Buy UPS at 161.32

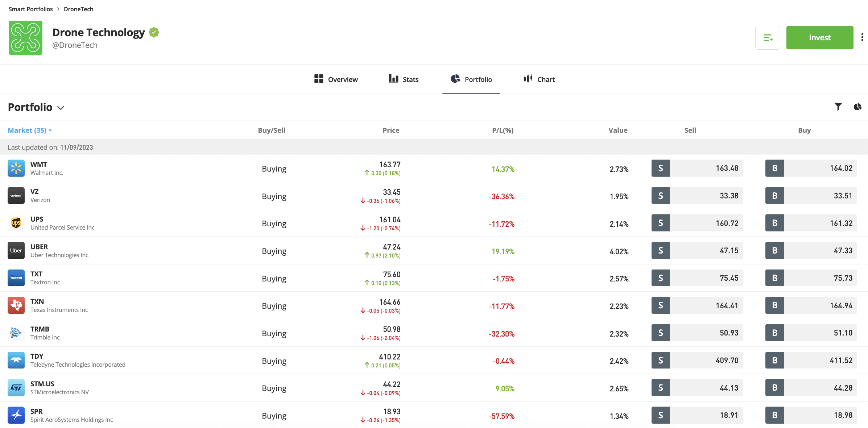point(811,223)
